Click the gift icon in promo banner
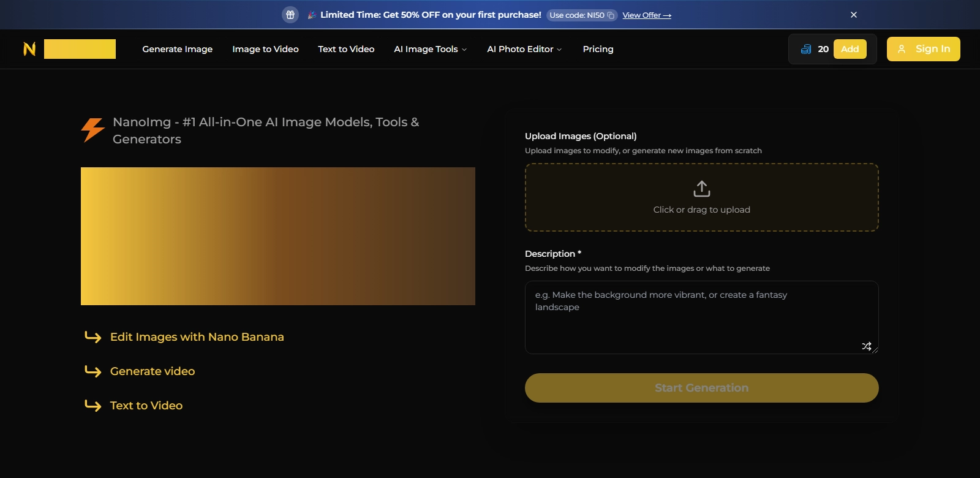980x478 pixels. coord(290,15)
